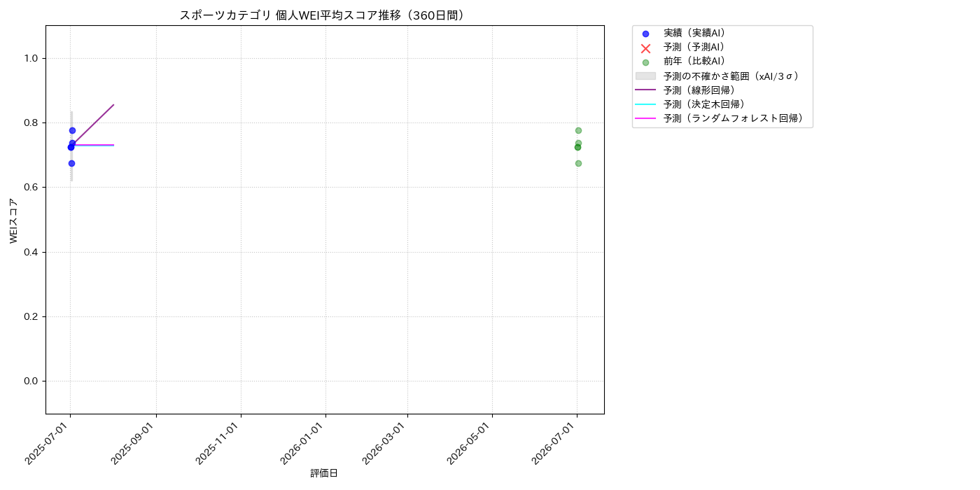Click the red X marker beside 予測（予測AI）

[645, 48]
